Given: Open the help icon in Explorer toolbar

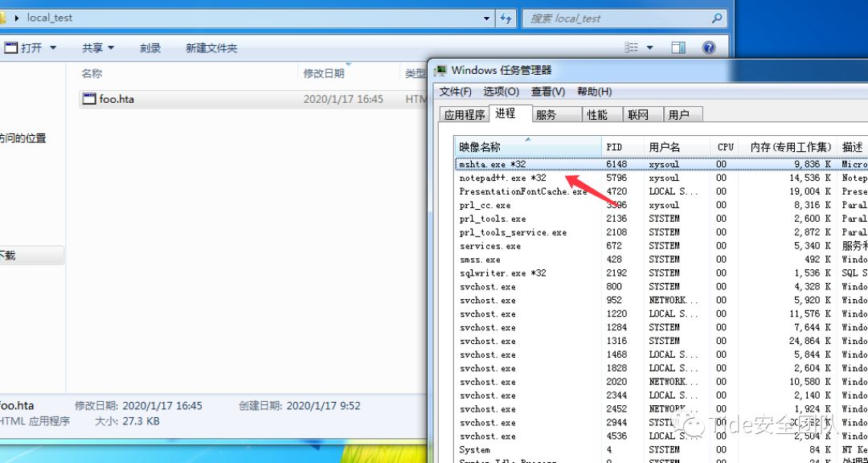Looking at the screenshot, I should [709, 47].
